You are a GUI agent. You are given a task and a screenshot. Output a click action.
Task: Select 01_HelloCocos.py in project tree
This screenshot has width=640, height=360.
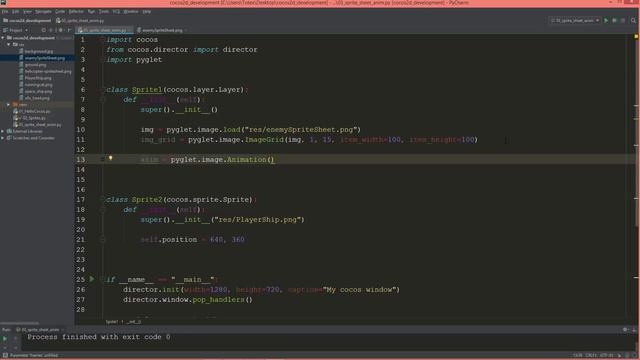(x=34, y=111)
